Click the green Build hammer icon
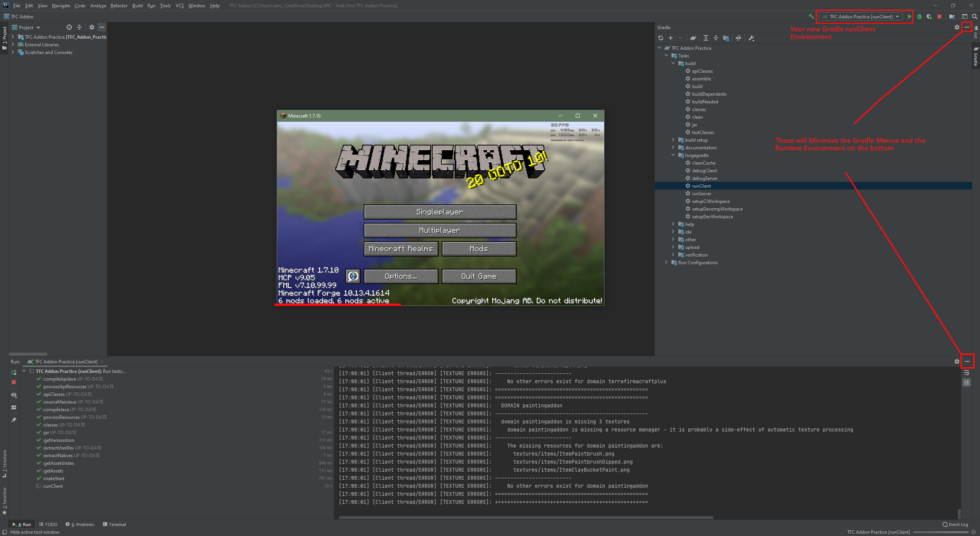This screenshot has height=536, width=980. coord(811,16)
